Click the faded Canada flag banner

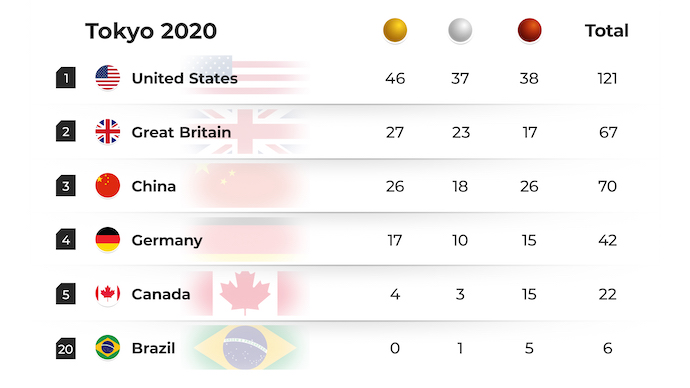click(x=245, y=293)
